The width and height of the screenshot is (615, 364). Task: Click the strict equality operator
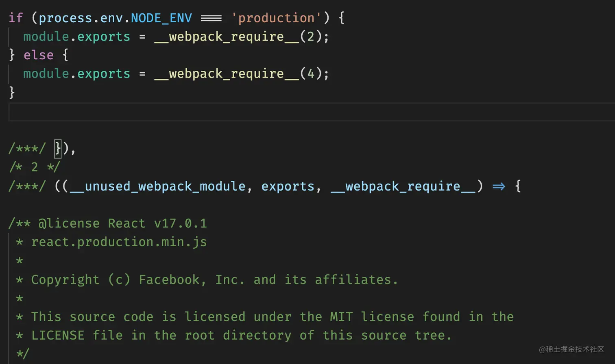click(211, 18)
